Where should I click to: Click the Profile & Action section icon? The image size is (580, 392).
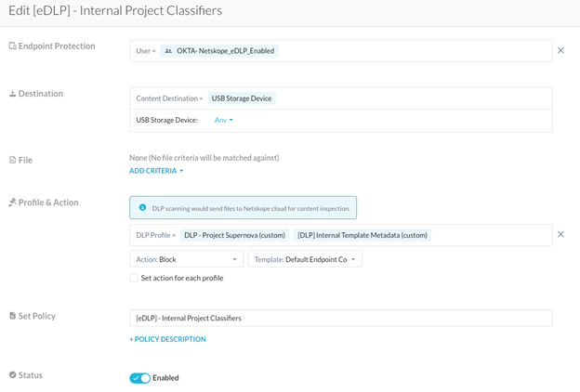pos(13,203)
